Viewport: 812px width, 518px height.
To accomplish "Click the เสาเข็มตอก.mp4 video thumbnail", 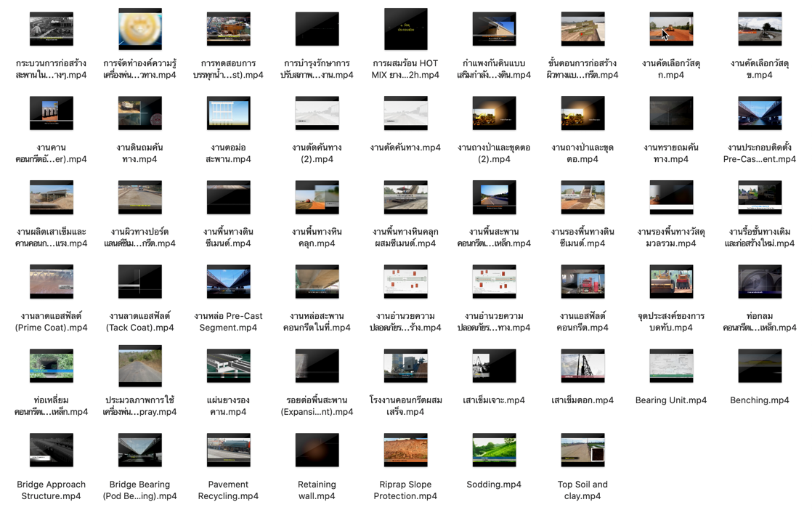I will [582, 365].
